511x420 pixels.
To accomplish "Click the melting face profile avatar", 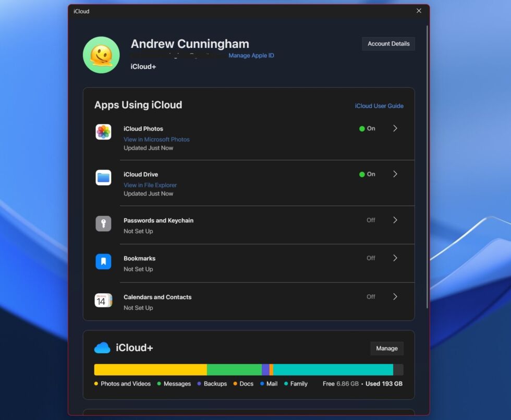I will coord(101,55).
